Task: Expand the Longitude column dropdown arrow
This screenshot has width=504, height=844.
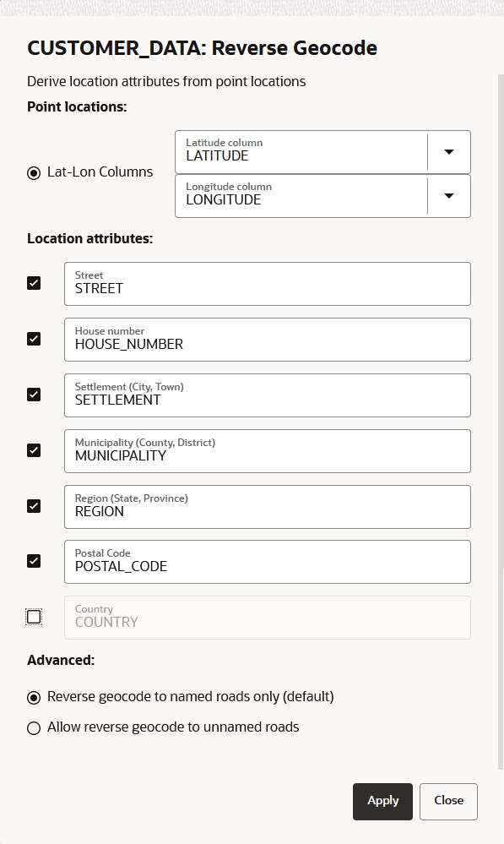Action: coord(448,196)
